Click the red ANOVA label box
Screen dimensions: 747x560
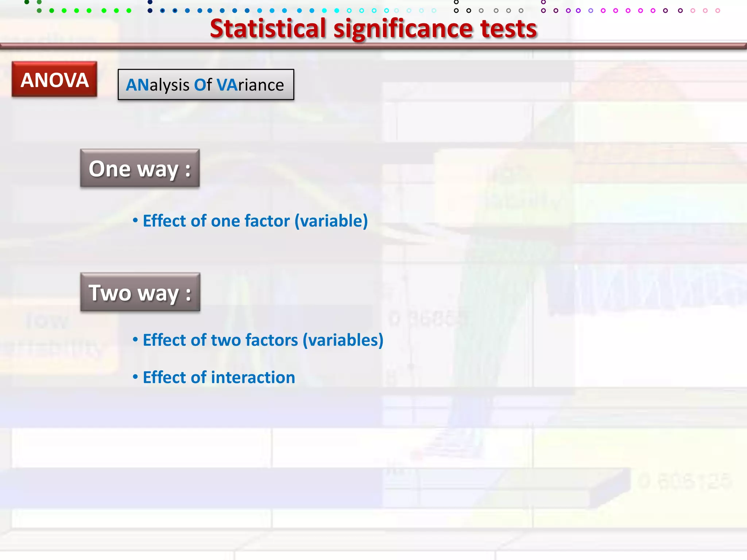pyautogui.click(x=54, y=79)
